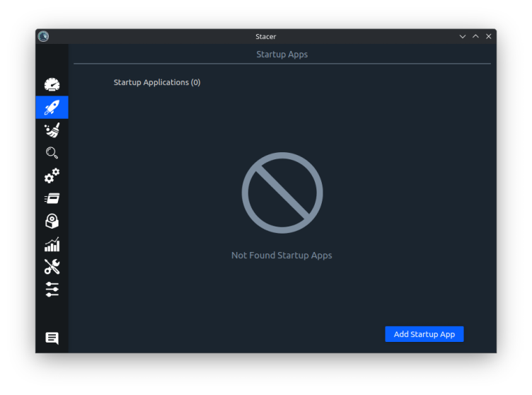532x395 pixels.
Task: Click the Startup Apps page header
Action: [x=282, y=54]
